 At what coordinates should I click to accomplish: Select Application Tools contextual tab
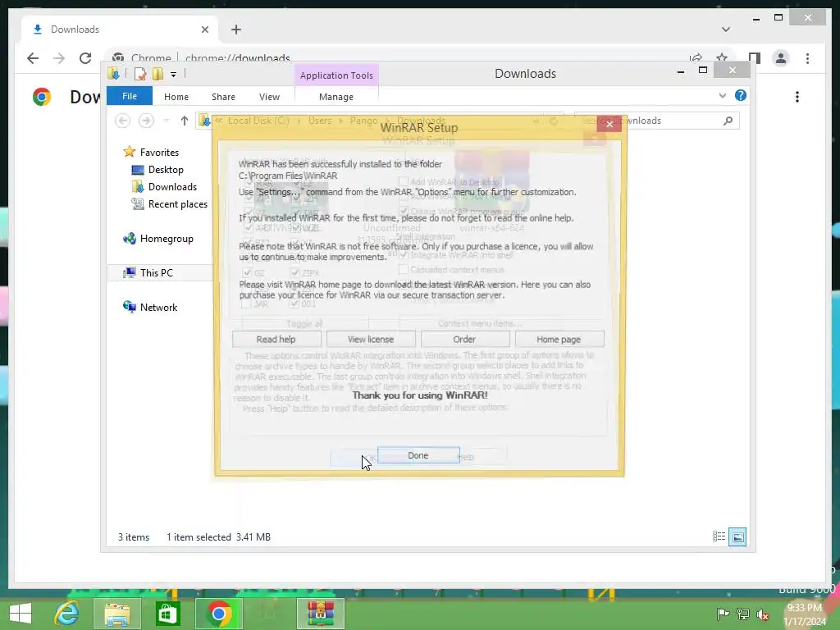point(336,75)
